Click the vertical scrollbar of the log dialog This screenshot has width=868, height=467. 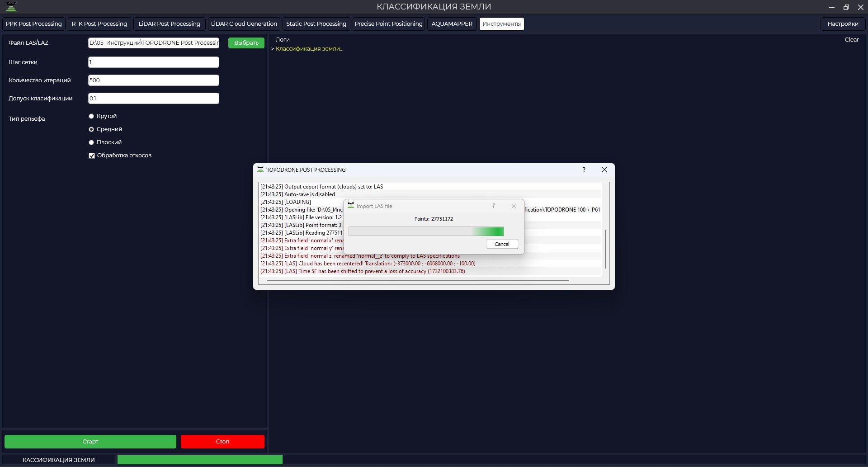605,249
